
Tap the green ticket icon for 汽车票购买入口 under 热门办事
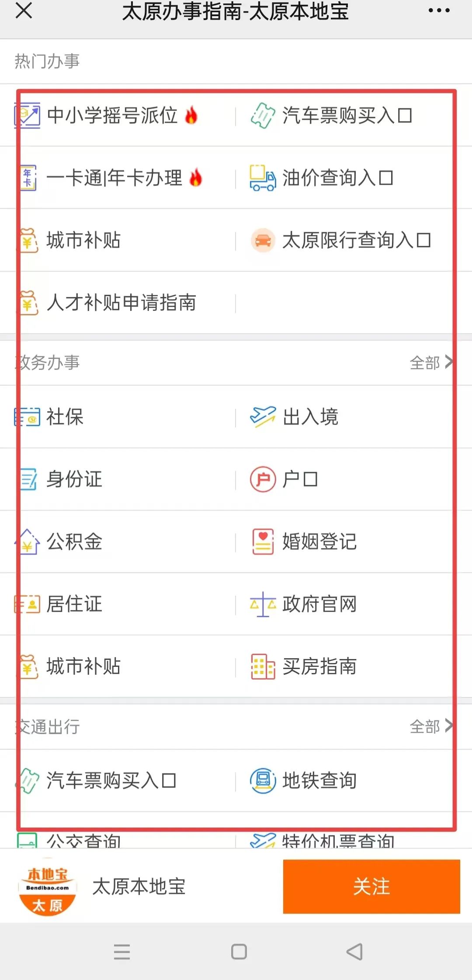tap(263, 116)
